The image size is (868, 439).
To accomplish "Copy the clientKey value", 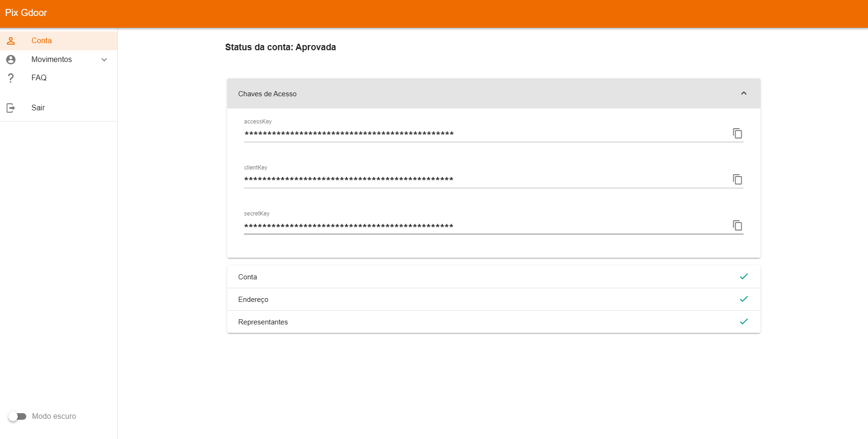I will (x=737, y=179).
